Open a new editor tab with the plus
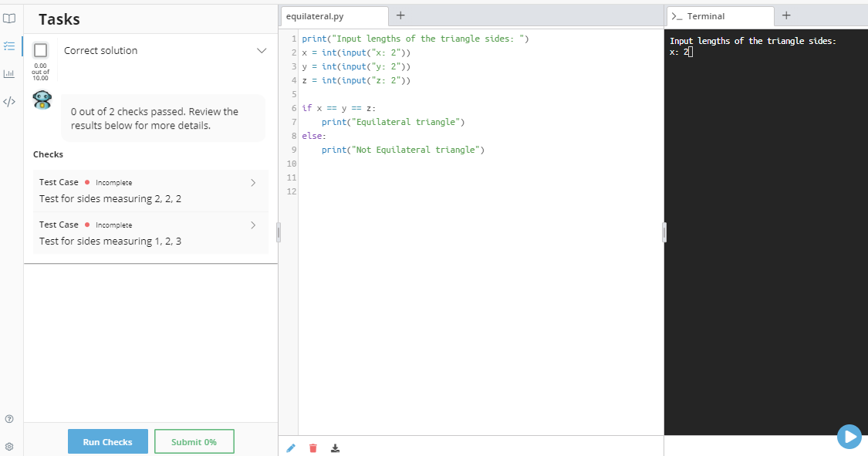 [x=400, y=15]
